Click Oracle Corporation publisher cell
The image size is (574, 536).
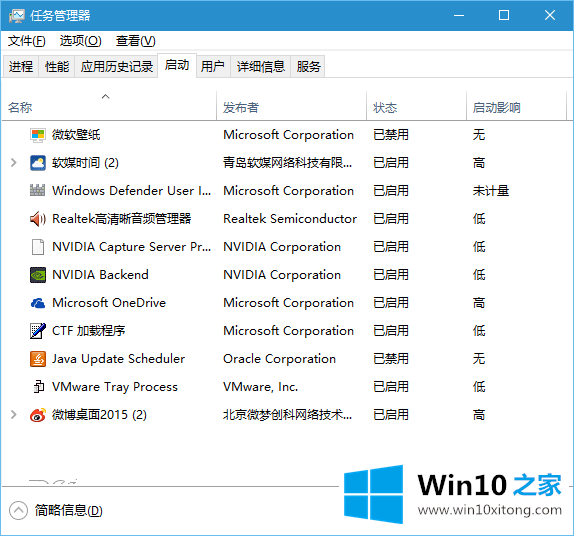(x=279, y=359)
